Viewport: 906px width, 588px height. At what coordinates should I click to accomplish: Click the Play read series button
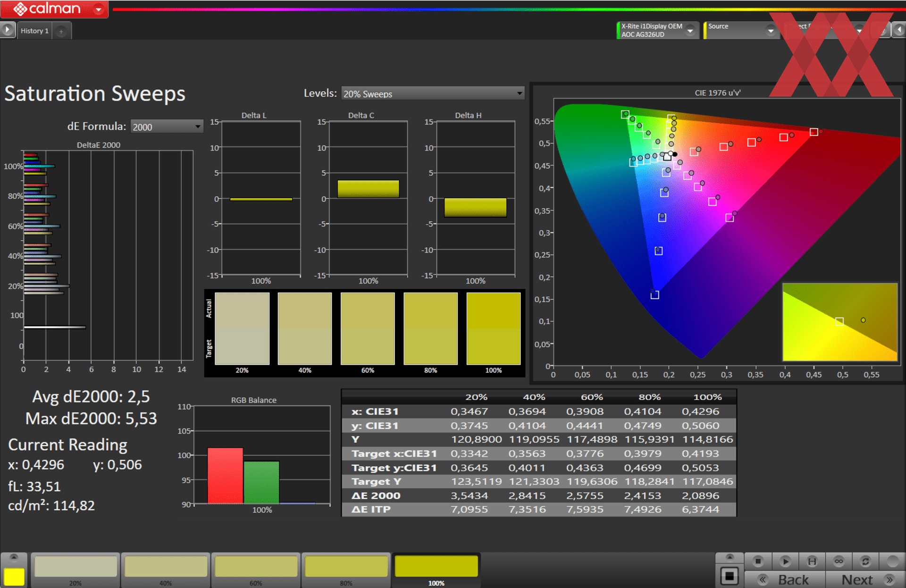[x=785, y=561]
